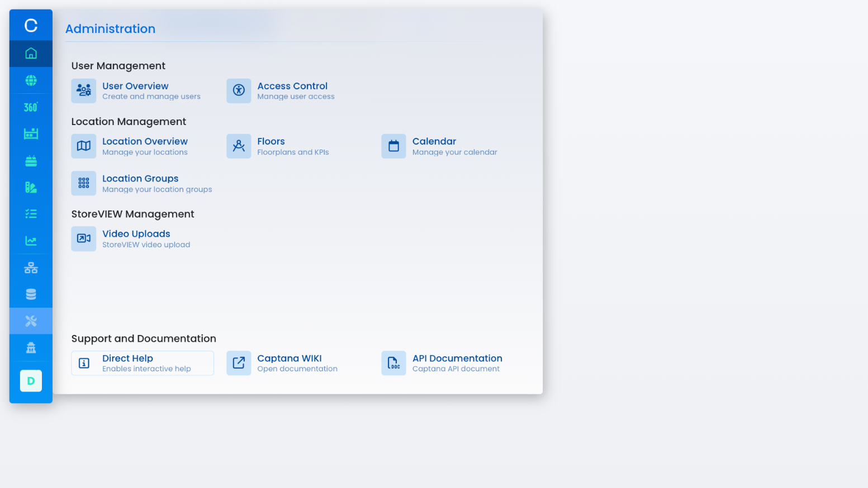
Task: Open the database stack sidebar icon
Action: [x=31, y=294]
